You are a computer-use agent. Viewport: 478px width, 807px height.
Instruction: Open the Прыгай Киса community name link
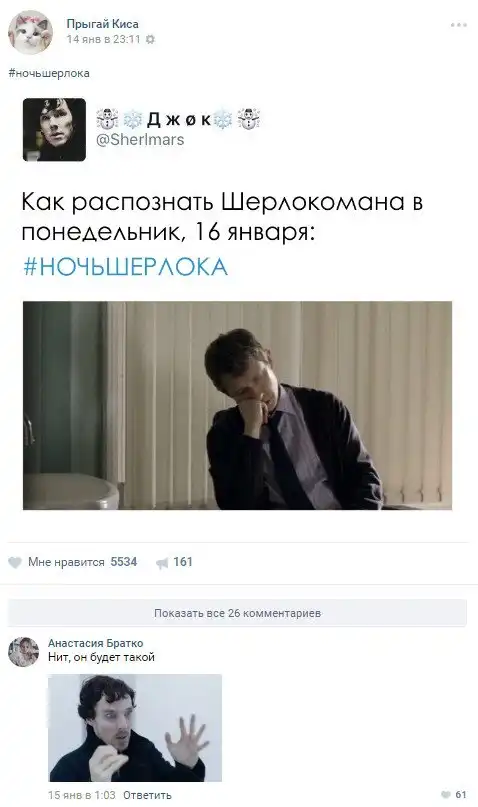point(102,24)
